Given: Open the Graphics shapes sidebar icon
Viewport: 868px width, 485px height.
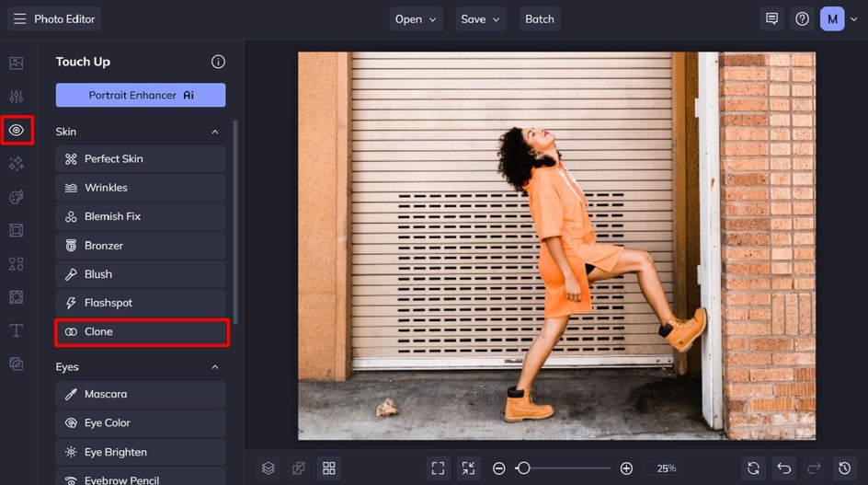Looking at the screenshot, I should [x=16, y=264].
